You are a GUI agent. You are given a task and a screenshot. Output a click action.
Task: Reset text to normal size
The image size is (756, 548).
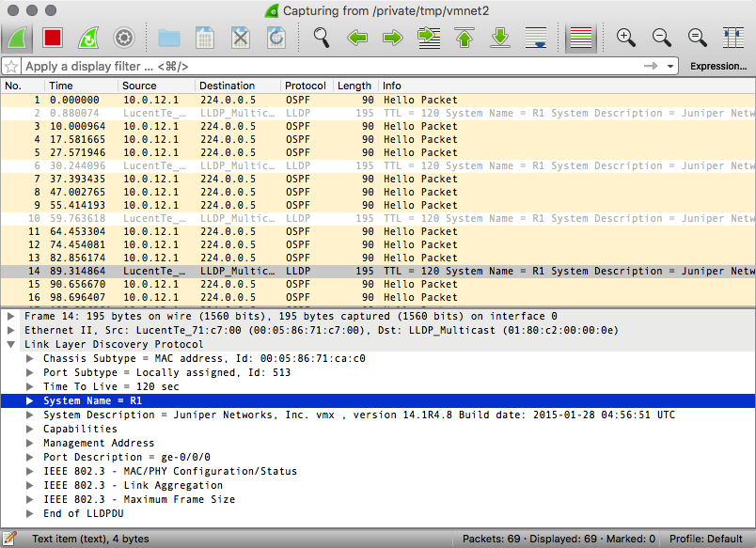click(x=697, y=38)
